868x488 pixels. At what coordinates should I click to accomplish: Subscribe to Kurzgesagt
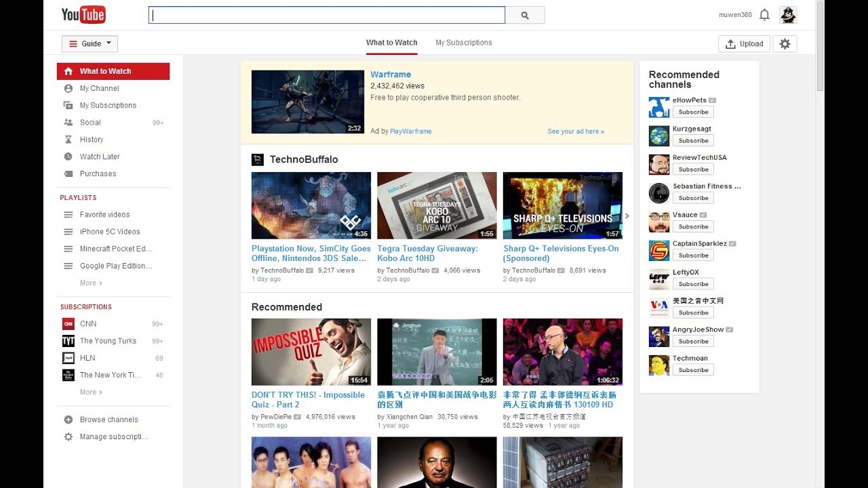[693, 140]
